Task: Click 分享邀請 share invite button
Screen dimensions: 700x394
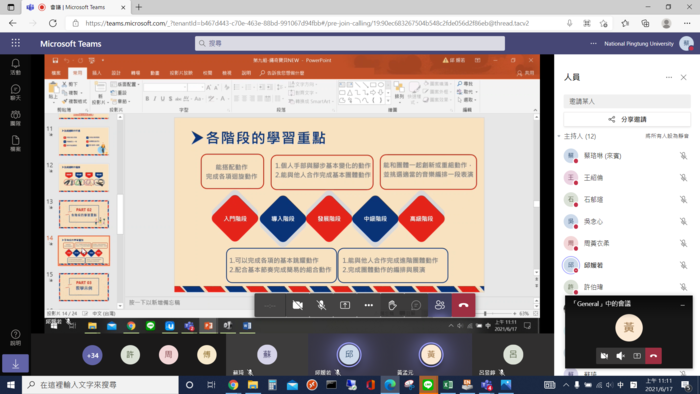Action: click(627, 119)
